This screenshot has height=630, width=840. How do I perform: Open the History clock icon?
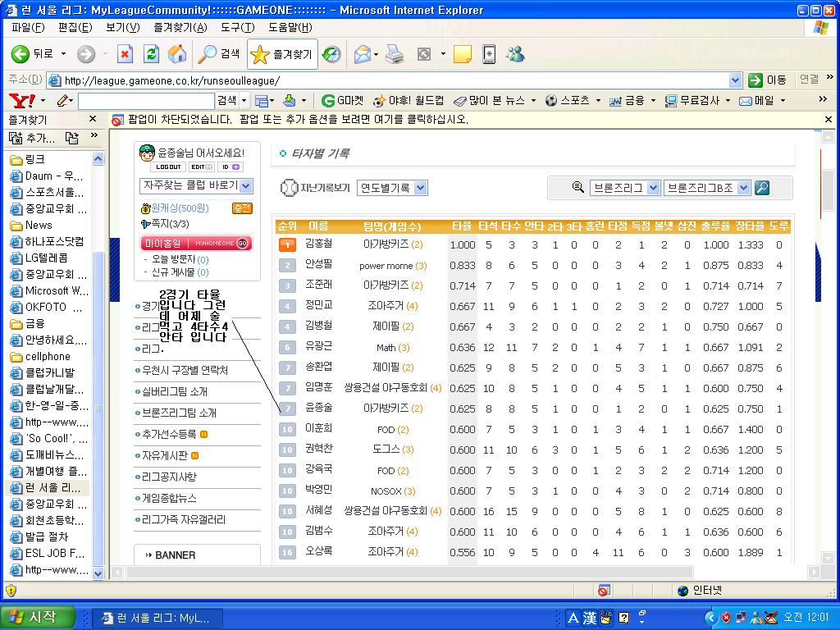[331, 54]
